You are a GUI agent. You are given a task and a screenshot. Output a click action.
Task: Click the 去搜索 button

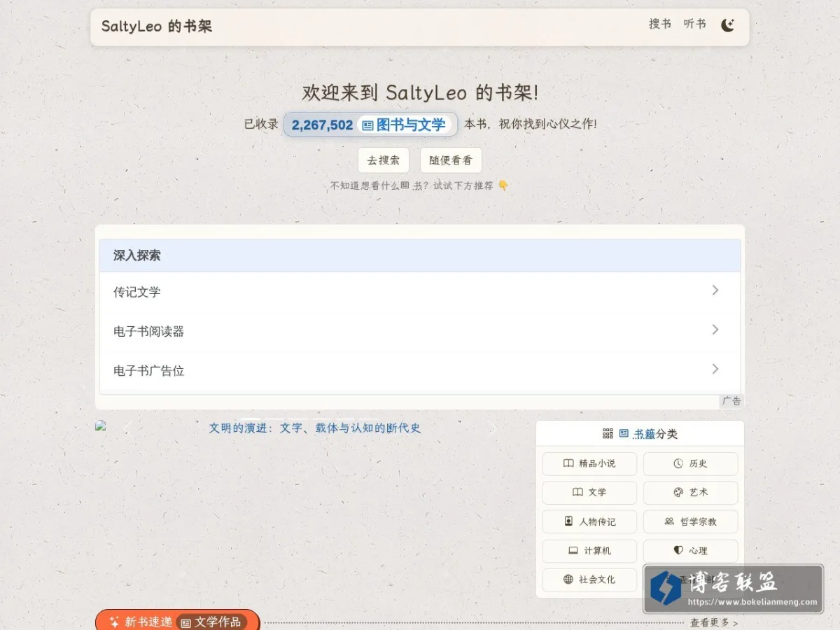(x=384, y=160)
